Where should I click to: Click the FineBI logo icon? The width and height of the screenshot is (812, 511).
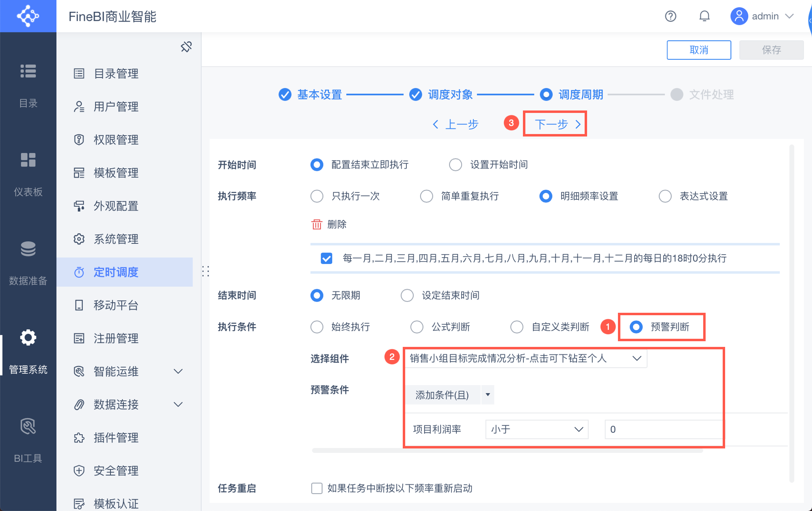(x=28, y=16)
